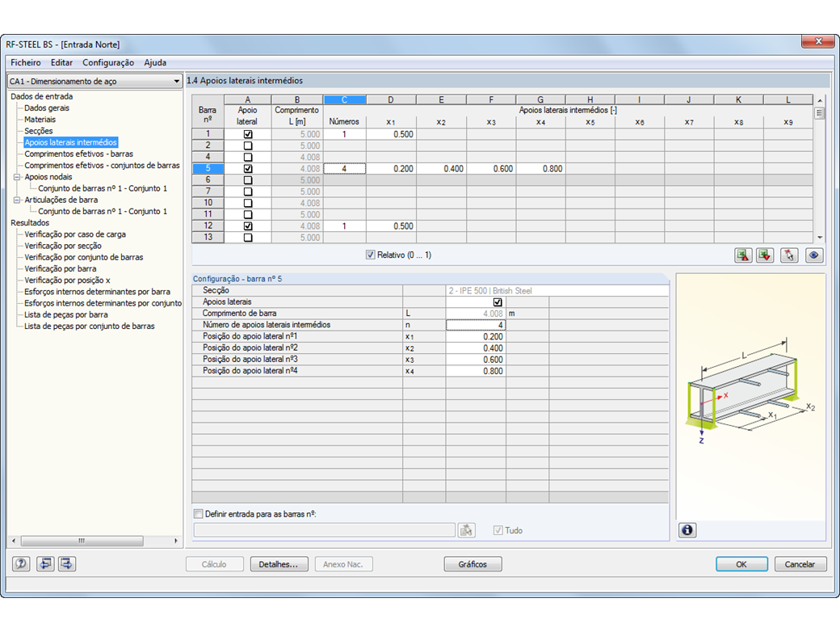This screenshot has height=632, width=840.
Task: Select Conjunto 1 under Articulações de barra
Action: click(103, 212)
